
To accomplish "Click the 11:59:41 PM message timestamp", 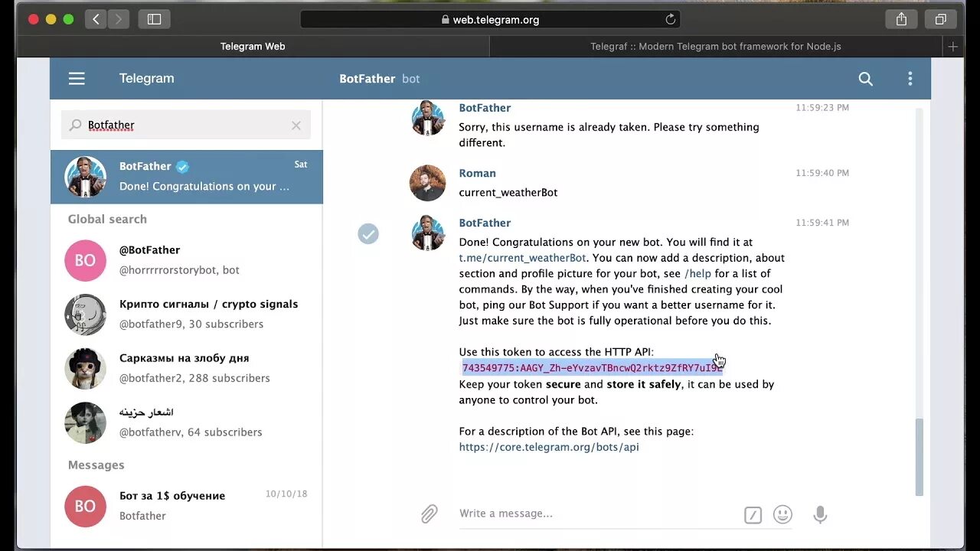I will 822,223.
